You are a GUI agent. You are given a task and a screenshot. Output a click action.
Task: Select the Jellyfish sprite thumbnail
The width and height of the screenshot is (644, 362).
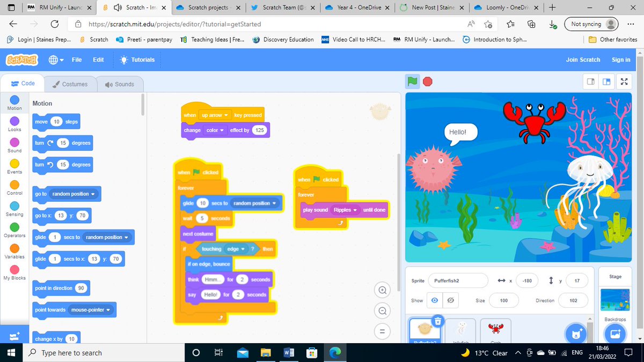[462, 331]
